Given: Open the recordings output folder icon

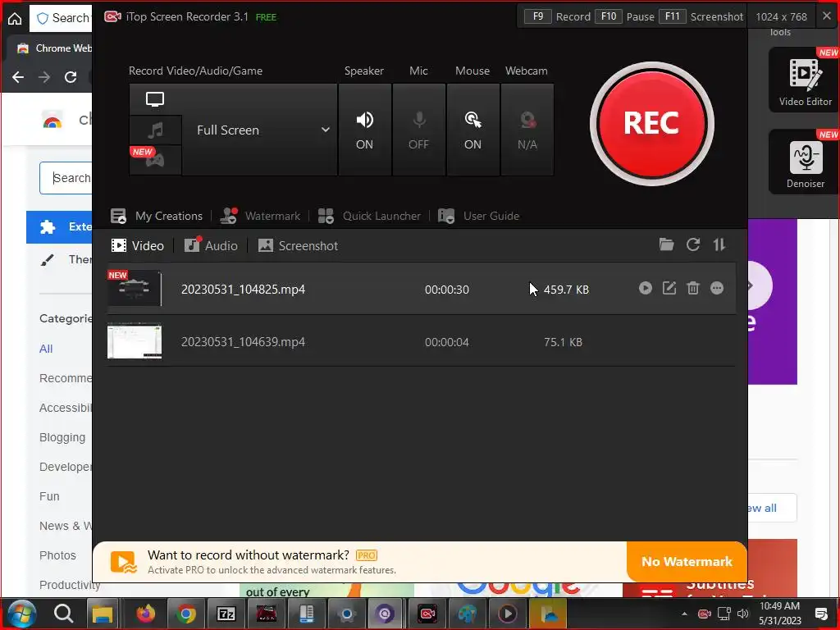Looking at the screenshot, I should pyautogui.click(x=666, y=244).
